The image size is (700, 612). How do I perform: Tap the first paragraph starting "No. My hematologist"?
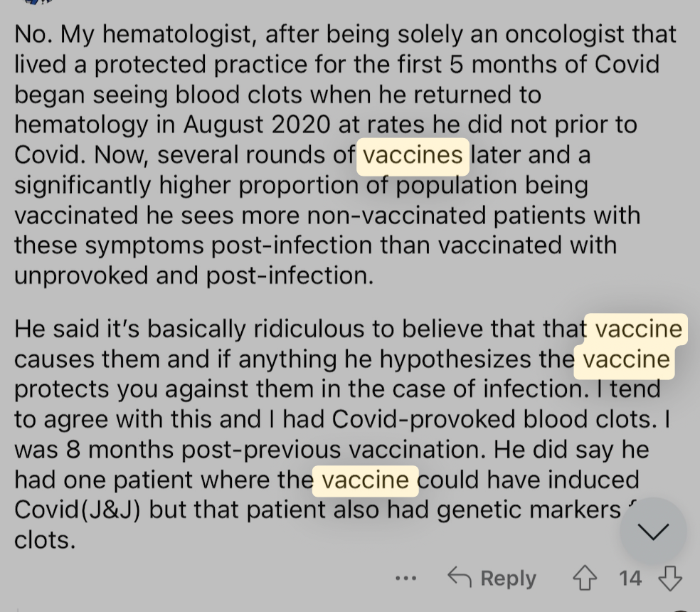[x=345, y=154]
